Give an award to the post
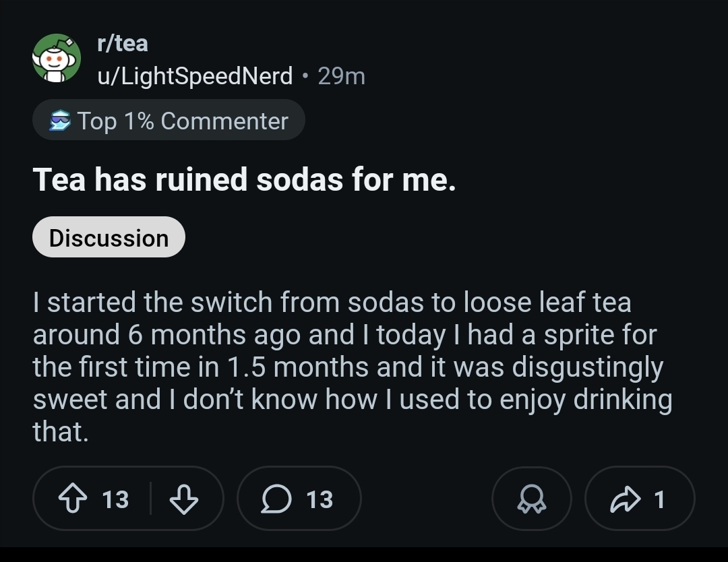Image resolution: width=728 pixels, height=562 pixels. click(x=532, y=499)
